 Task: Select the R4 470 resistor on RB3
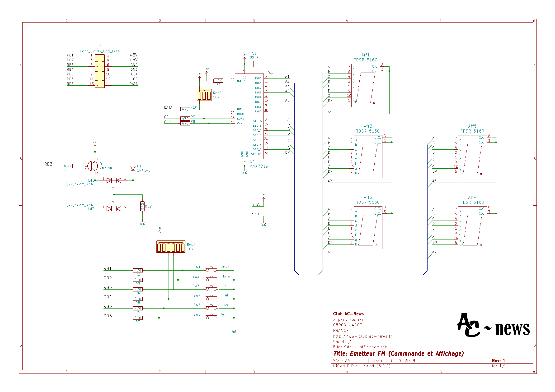coord(137,289)
